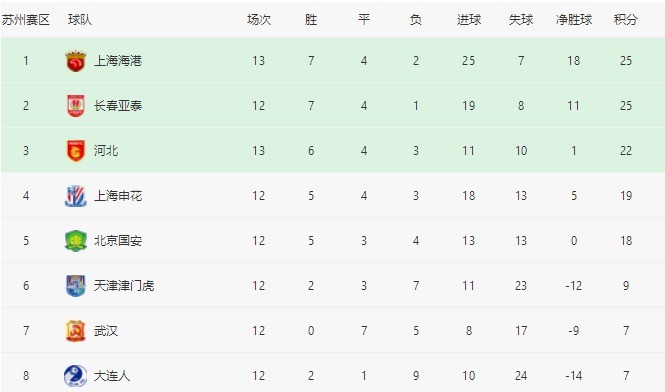Click the 上海海港 team crest icon
The width and height of the screenshot is (665, 392).
[x=76, y=61]
